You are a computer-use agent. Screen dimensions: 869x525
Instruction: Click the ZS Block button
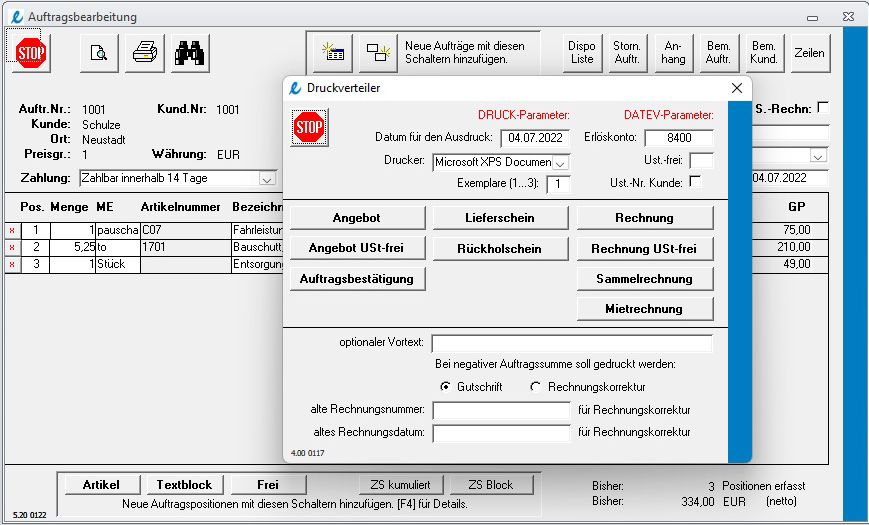pos(491,485)
